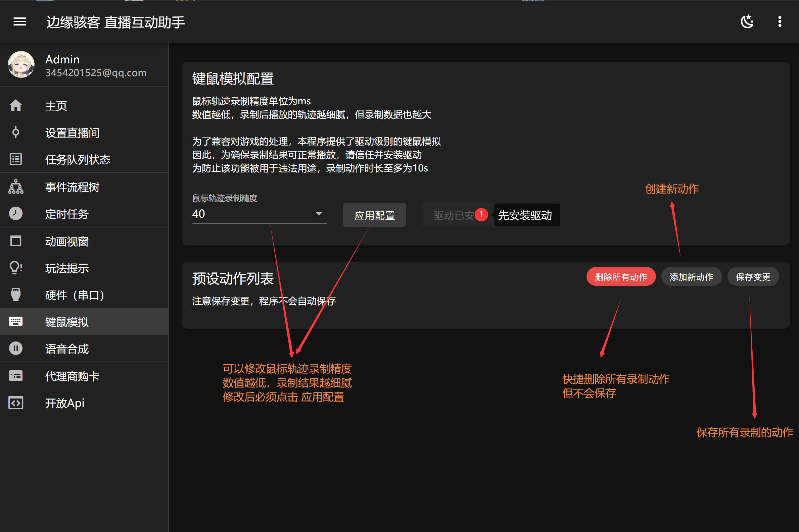Click the 保存变更 button
The width and height of the screenshot is (799, 532).
pyautogui.click(x=753, y=276)
